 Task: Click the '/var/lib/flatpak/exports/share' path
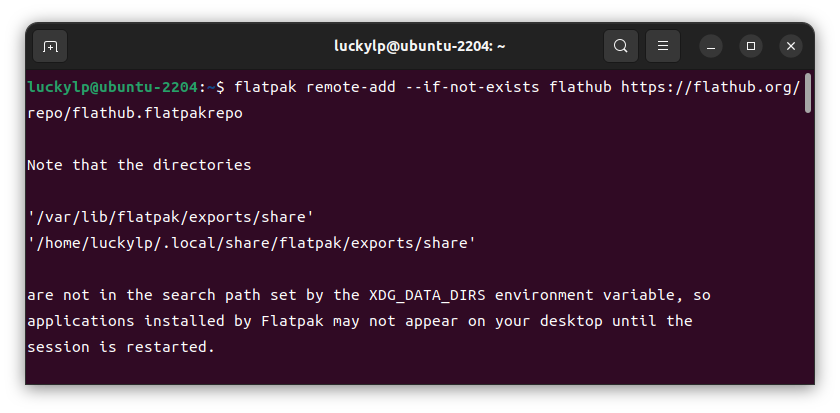pyautogui.click(x=170, y=217)
